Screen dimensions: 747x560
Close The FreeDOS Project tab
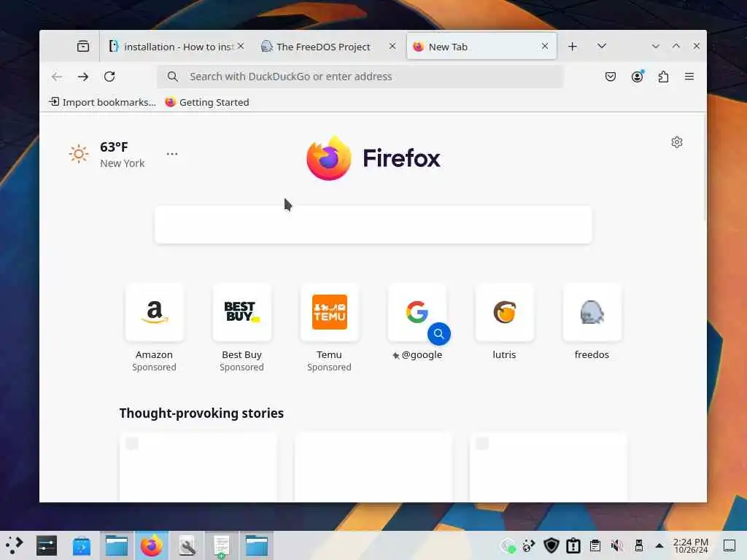click(x=392, y=46)
